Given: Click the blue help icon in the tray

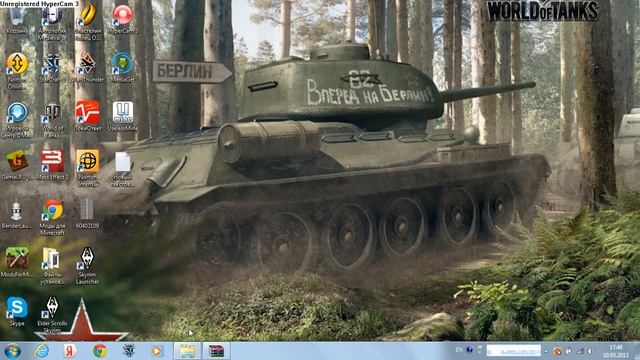Looking at the screenshot, I should 469,350.
